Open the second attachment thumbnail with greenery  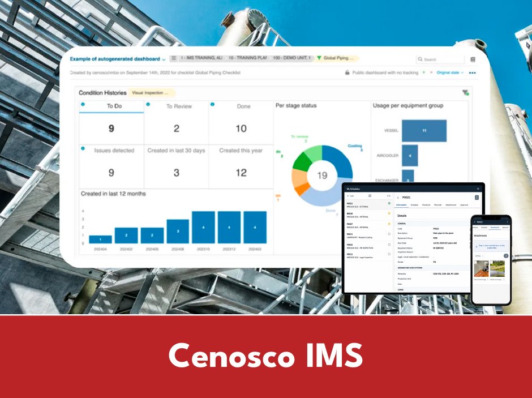[x=497, y=269]
